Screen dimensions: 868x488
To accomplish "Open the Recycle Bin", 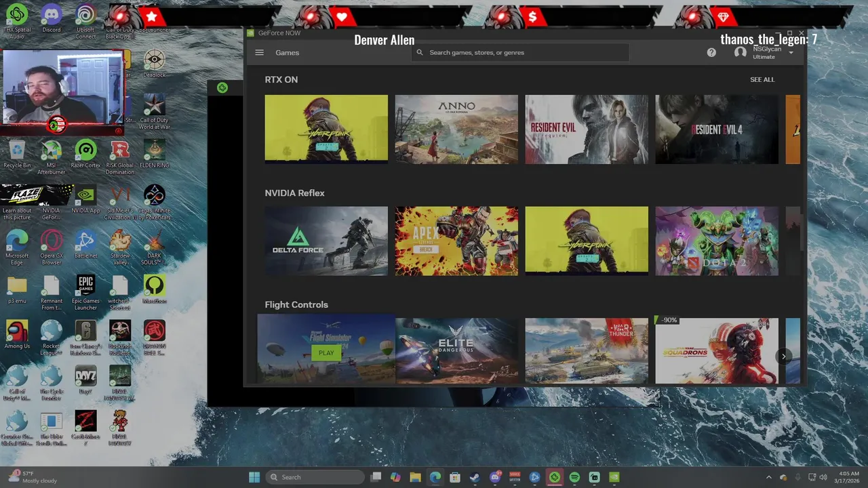I will click(x=17, y=154).
